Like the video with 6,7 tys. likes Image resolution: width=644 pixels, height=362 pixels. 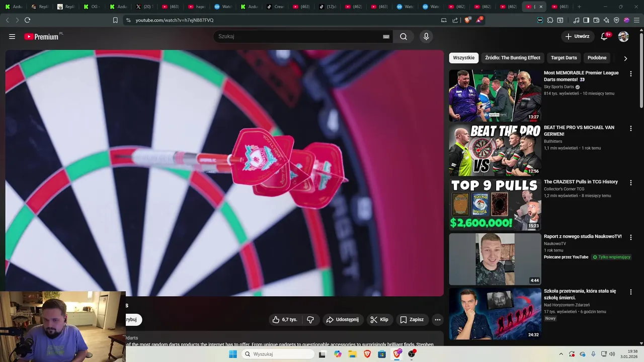click(x=285, y=319)
